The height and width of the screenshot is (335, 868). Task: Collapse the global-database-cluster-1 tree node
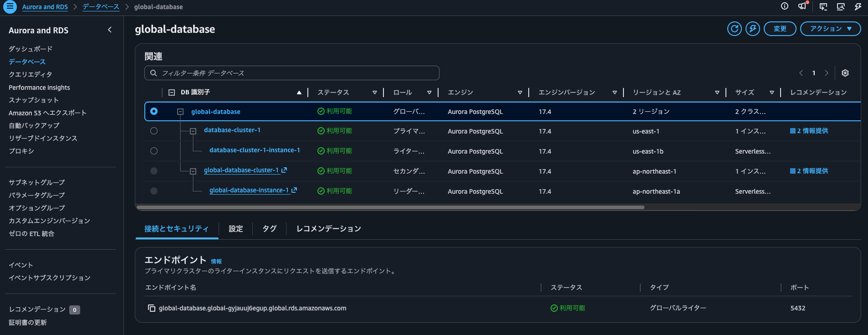(193, 171)
